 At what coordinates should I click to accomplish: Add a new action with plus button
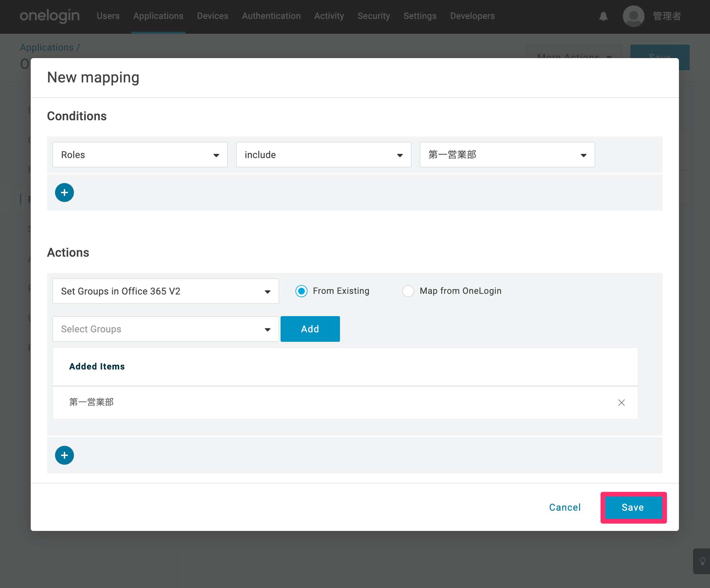pos(64,455)
